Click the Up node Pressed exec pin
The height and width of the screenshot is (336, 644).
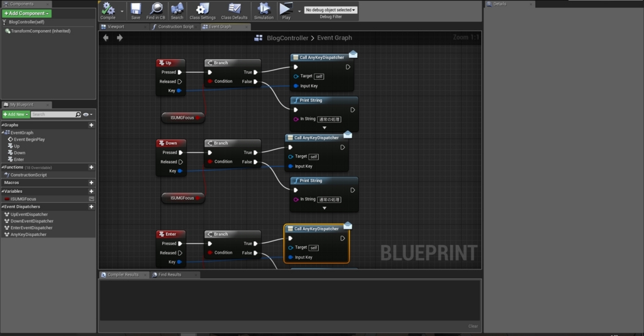[179, 72]
